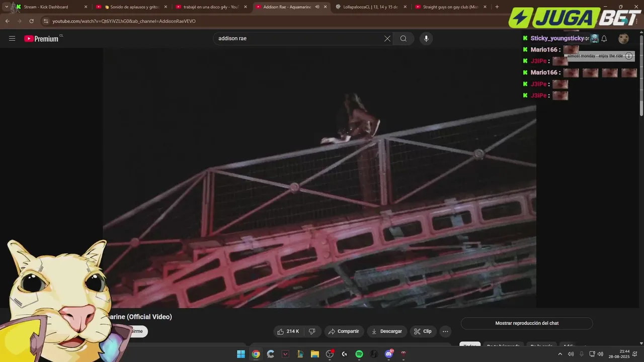Open the account avatar menu

pos(623,39)
